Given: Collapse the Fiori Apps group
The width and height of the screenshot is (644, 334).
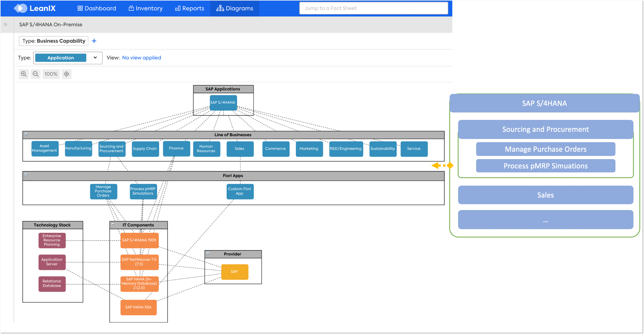Looking at the screenshot, I should click(x=26, y=175).
